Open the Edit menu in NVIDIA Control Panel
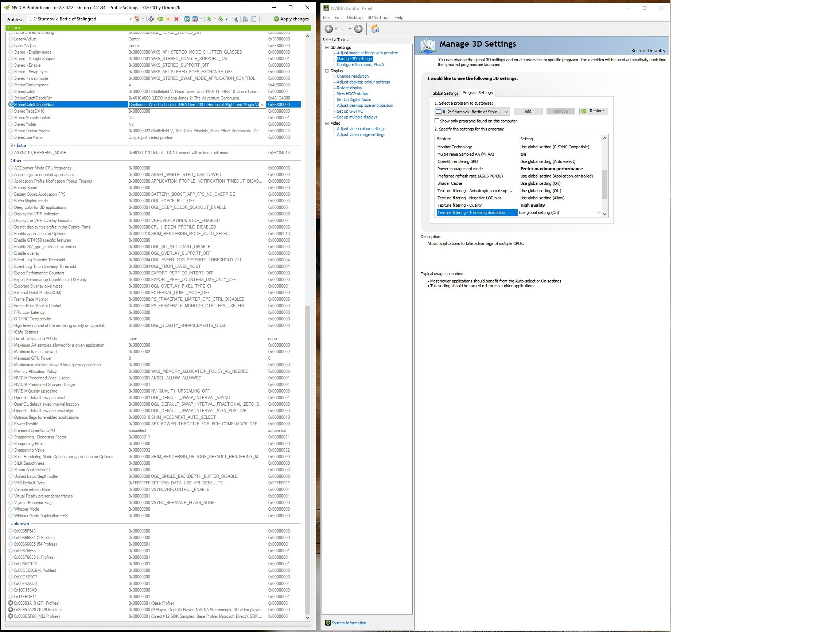Screen dimensions: 840x632 click(338, 17)
